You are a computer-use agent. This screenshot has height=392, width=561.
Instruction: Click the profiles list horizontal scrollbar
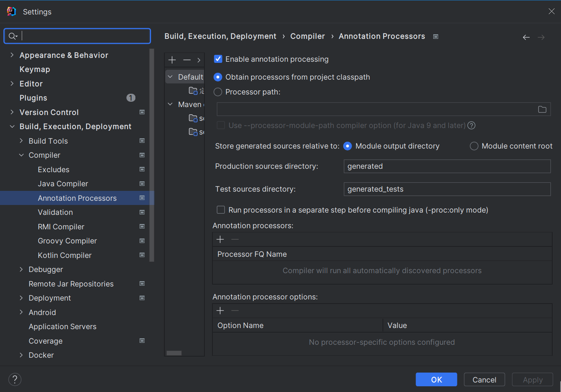tap(174, 353)
